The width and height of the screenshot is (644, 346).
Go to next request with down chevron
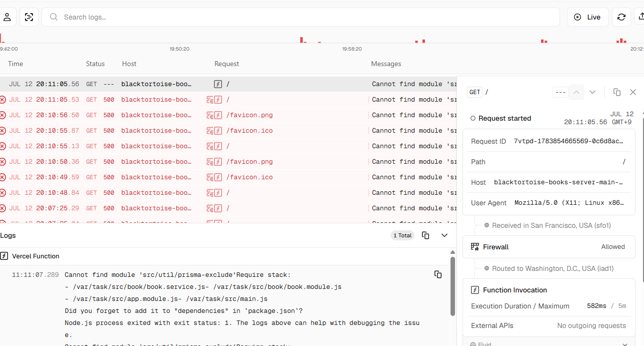pos(592,92)
